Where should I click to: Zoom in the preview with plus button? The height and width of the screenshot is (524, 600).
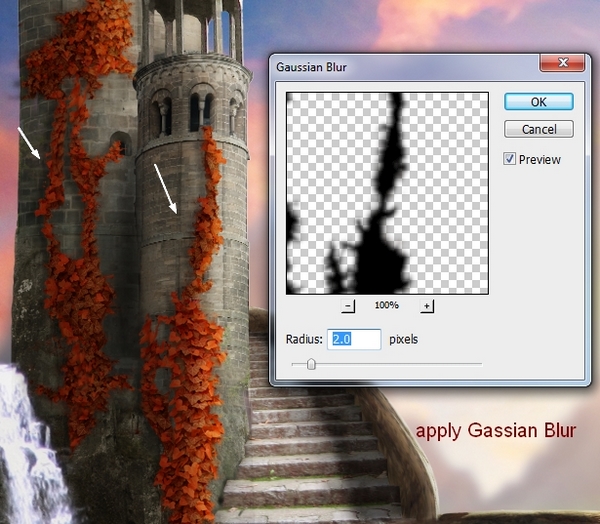pyautogui.click(x=427, y=306)
